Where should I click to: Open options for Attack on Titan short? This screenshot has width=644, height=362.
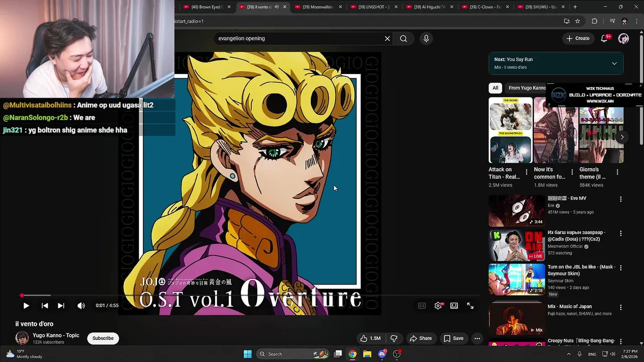point(527,172)
